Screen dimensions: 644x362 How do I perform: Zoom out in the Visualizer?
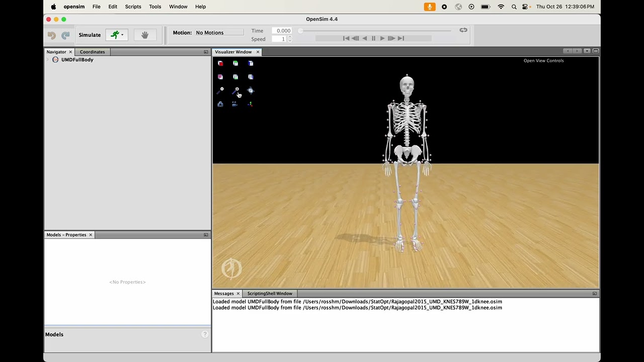click(x=220, y=90)
